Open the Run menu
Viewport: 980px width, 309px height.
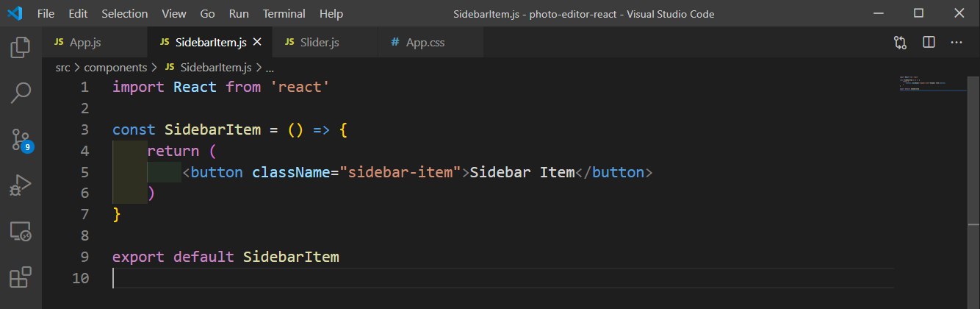pos(239,14)
